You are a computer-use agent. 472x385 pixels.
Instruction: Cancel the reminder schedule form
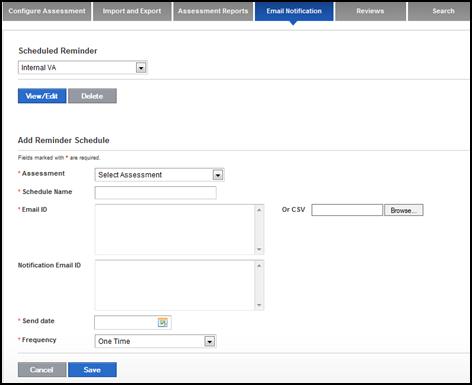point(42,370)
